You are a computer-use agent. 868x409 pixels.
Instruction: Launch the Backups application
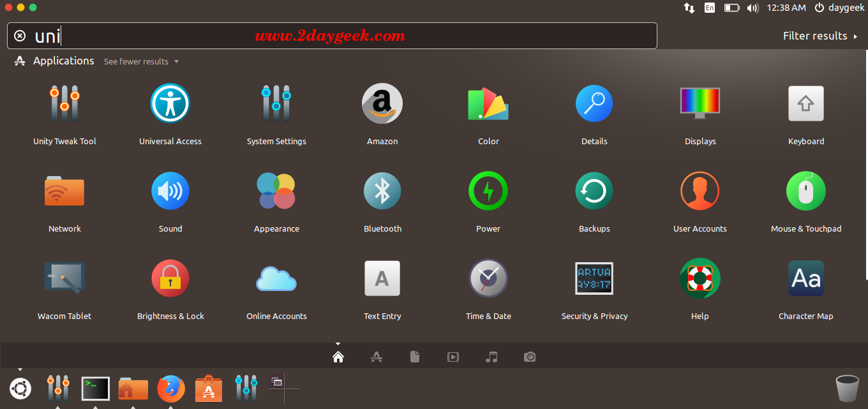click(x=594, y=191)
